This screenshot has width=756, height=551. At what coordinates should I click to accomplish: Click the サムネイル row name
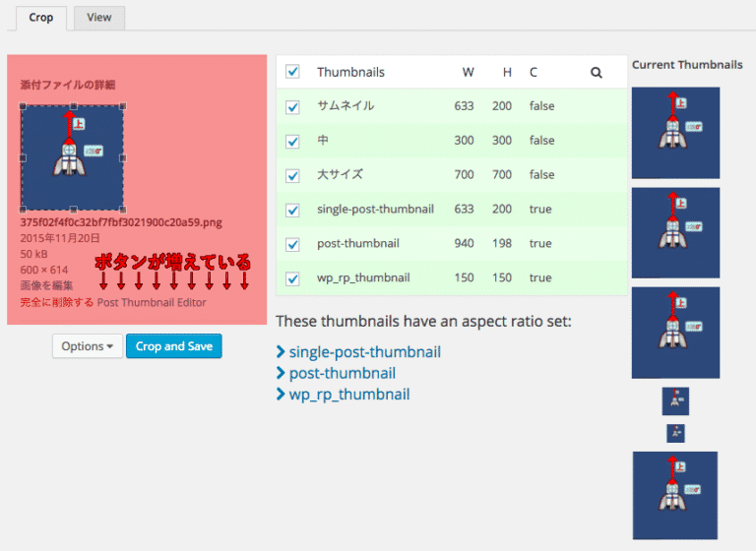pyautogui.click(x=346, y=106)
